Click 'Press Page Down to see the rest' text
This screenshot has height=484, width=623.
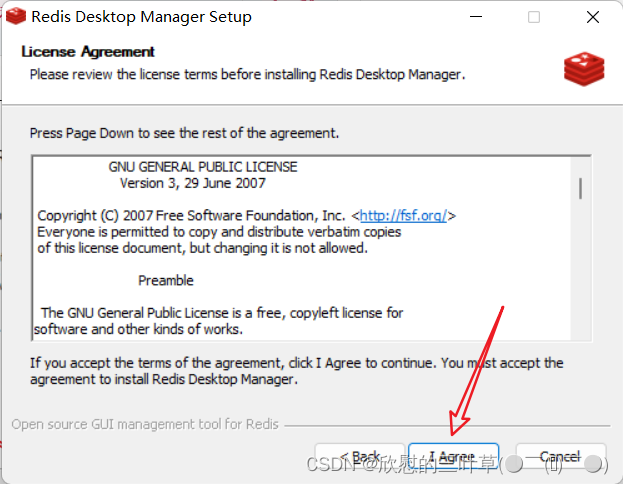[x=184, y=133]
